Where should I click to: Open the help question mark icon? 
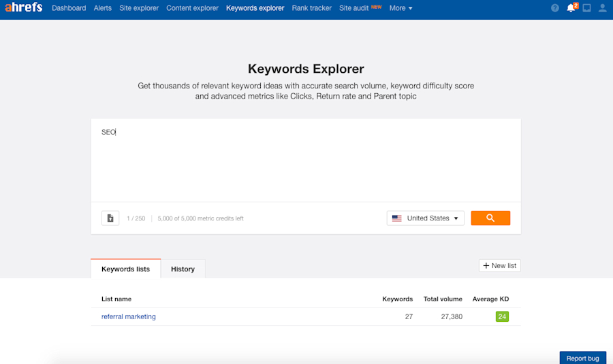555,8
